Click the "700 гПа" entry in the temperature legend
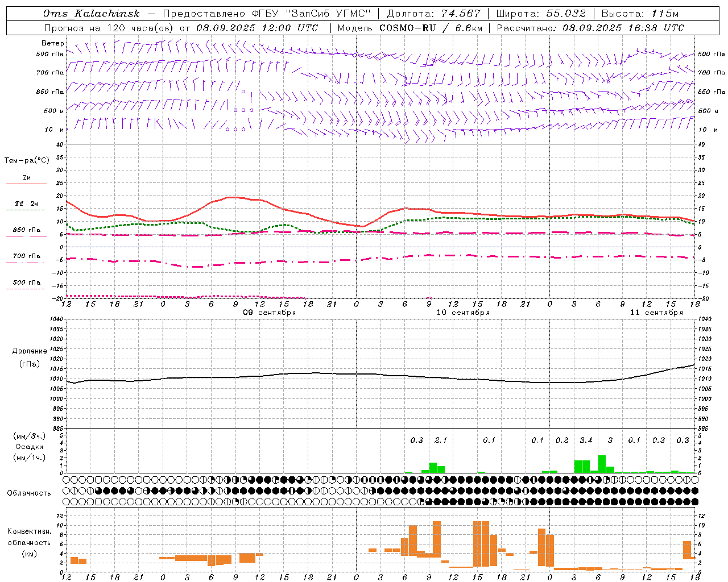 pos(27,256)
